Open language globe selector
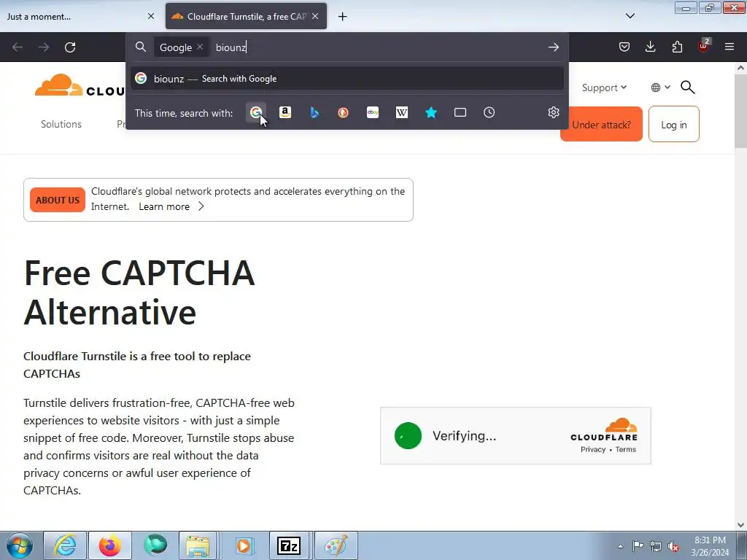The image size is (747, 560). [x=660, y=87]
